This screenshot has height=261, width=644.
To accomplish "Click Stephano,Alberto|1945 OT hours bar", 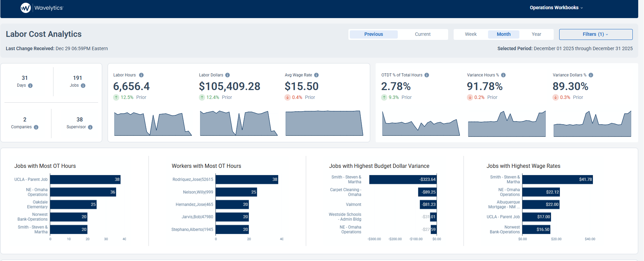I will coord(232,229).
